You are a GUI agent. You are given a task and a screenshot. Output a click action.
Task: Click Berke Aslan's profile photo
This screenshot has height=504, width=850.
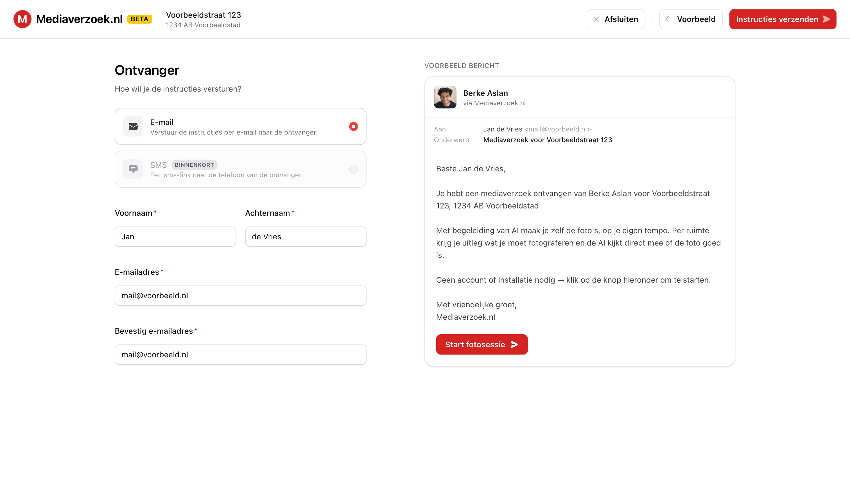point(445,97)
